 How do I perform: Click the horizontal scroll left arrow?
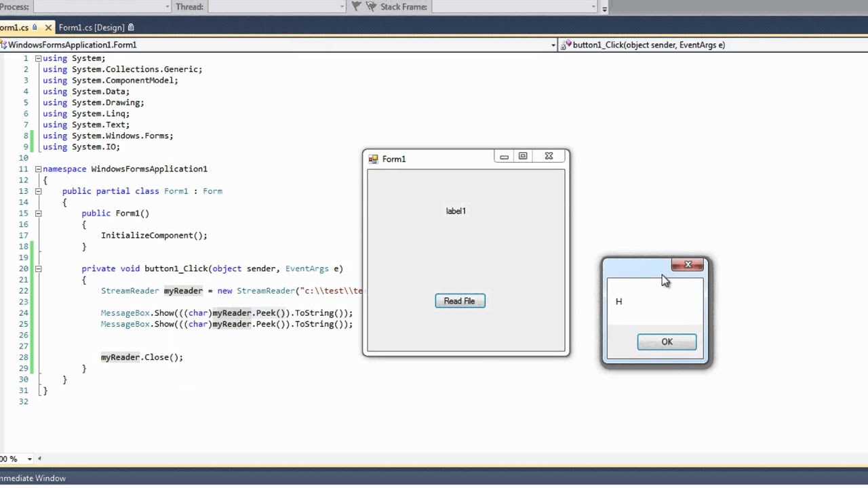(39, 459)
